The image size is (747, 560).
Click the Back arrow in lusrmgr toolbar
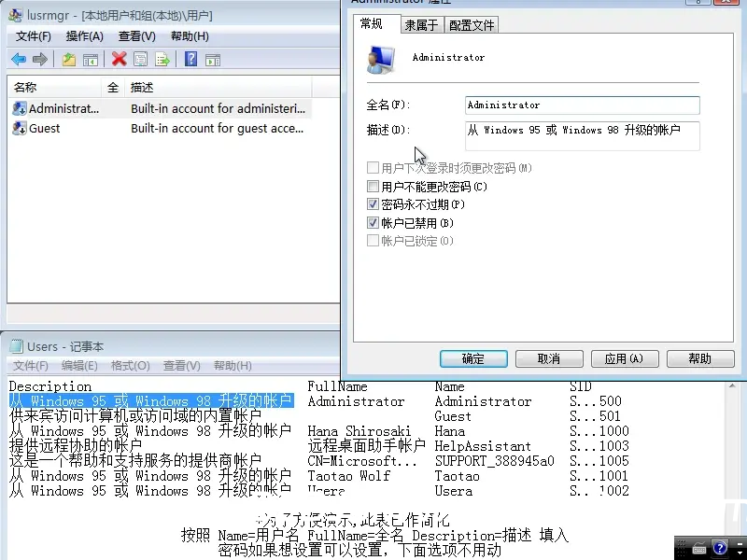point(19,60)
